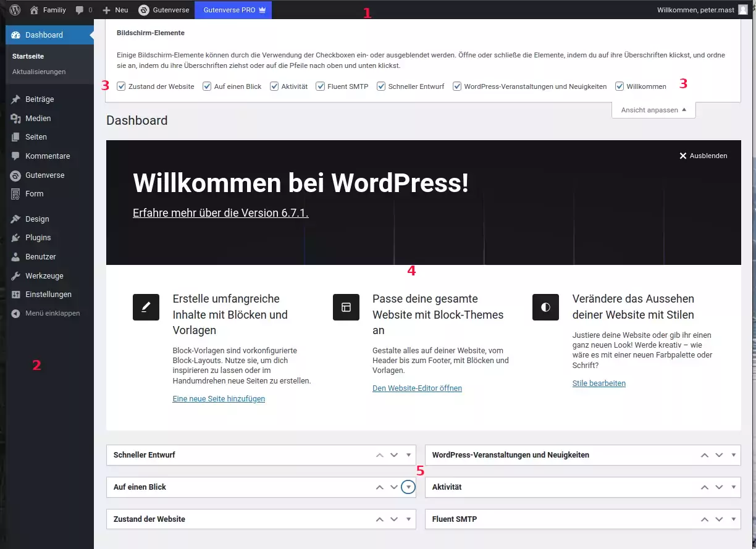
Task: Open the Medien menu item
Action: coord(49,119)
